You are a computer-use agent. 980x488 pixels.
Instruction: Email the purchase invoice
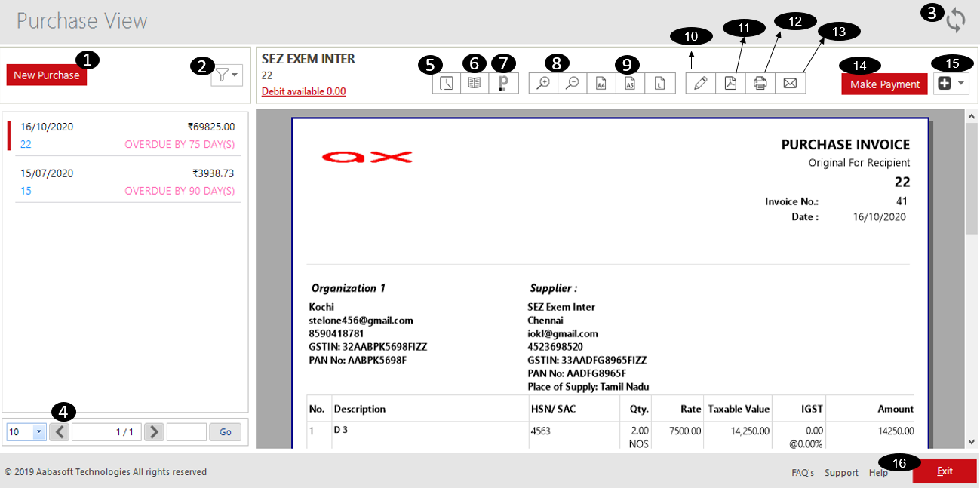(x=790, y=83)
